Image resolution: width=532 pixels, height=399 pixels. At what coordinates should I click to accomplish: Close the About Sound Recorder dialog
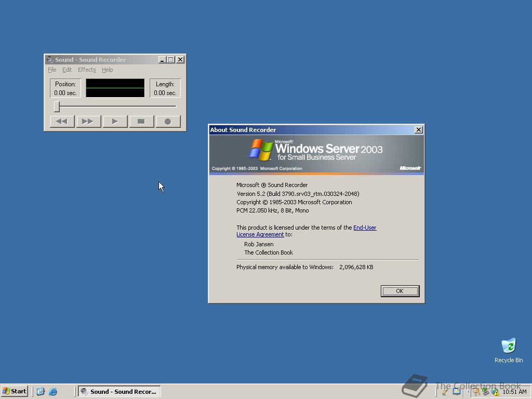tap(419, 129)
